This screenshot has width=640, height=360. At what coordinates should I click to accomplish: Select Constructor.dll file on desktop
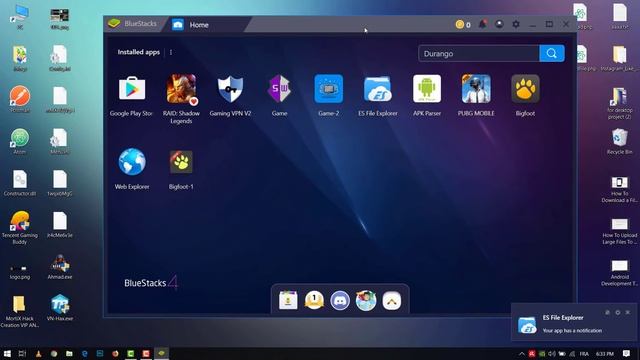tap(20, 183)
